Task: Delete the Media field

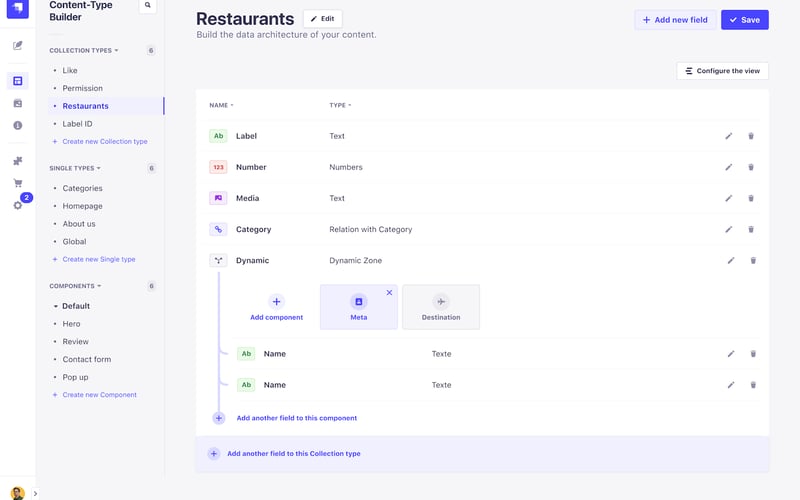Action: [751, 198]
